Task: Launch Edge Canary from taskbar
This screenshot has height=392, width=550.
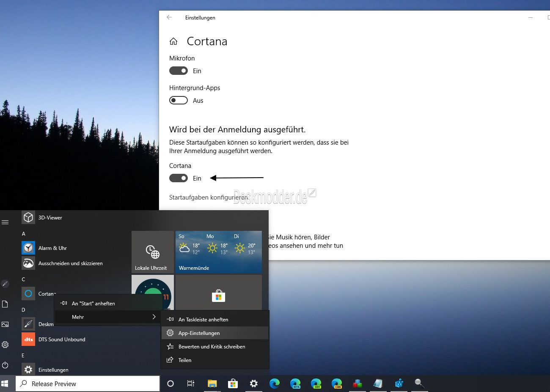Action: (x=337, y=384)
